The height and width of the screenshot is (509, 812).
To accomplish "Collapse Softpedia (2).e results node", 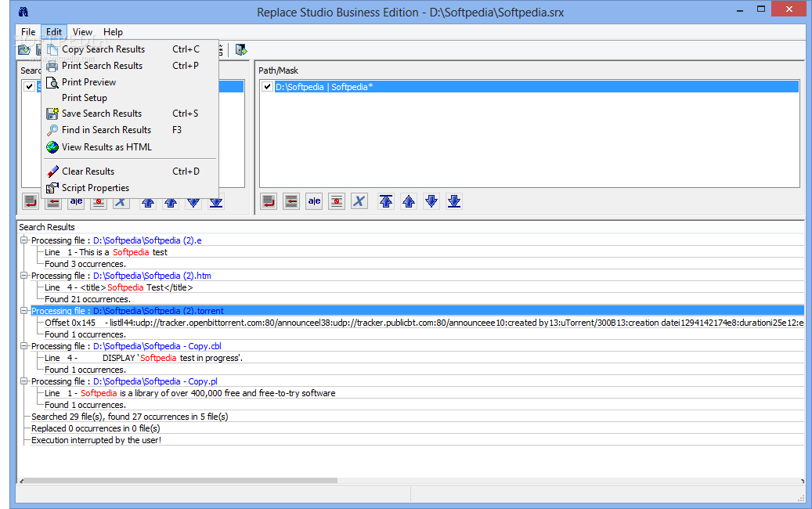I will (23, 240).
